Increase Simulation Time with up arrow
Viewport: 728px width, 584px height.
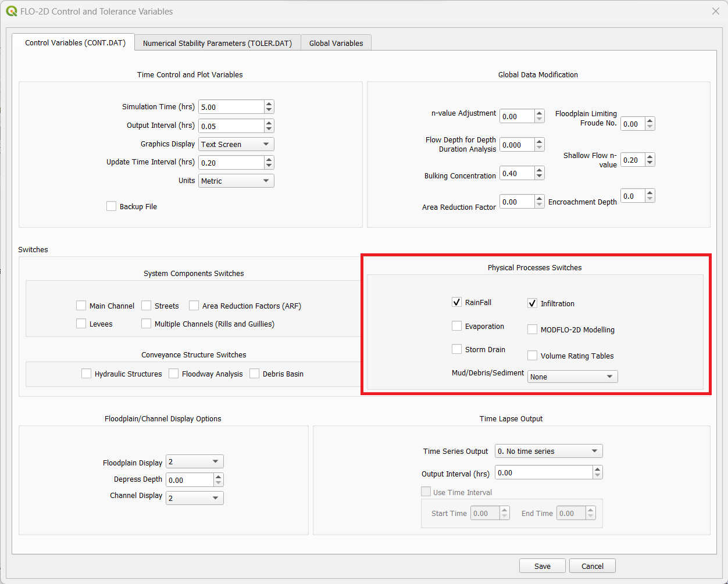pos(269,104)
